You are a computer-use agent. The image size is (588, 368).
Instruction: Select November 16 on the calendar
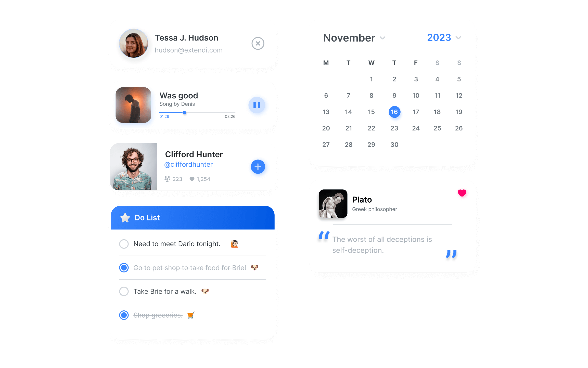tap(394, 111)
